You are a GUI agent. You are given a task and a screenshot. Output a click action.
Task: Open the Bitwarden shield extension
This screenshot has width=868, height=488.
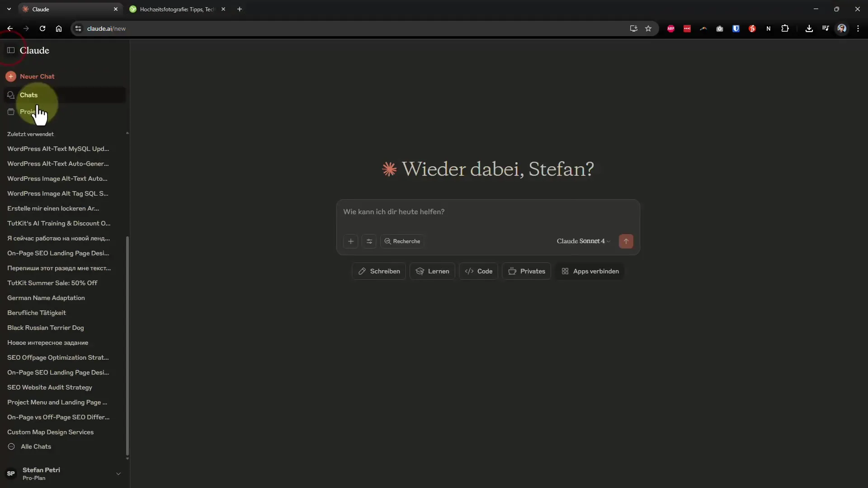tap(736, 28)
